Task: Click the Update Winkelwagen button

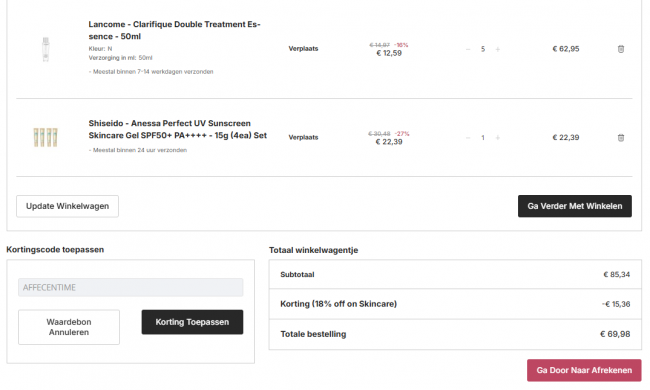Action: 68,206
